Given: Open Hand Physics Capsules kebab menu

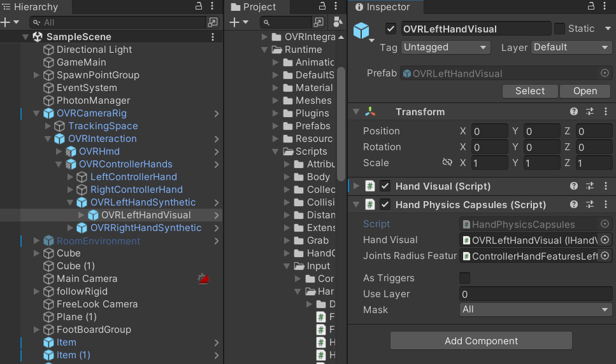Looking at the screenshot, I should (605, 204).
